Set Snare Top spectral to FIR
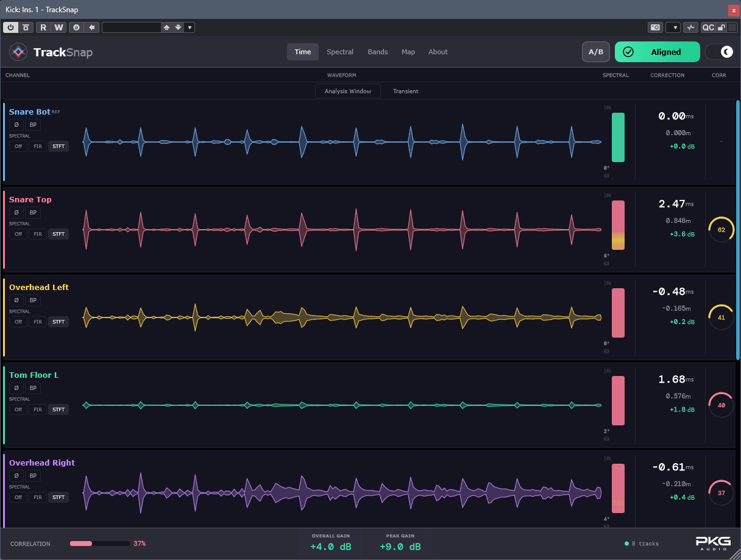The height and width of the screenshot is (560, 741). [x=38, y=234]
